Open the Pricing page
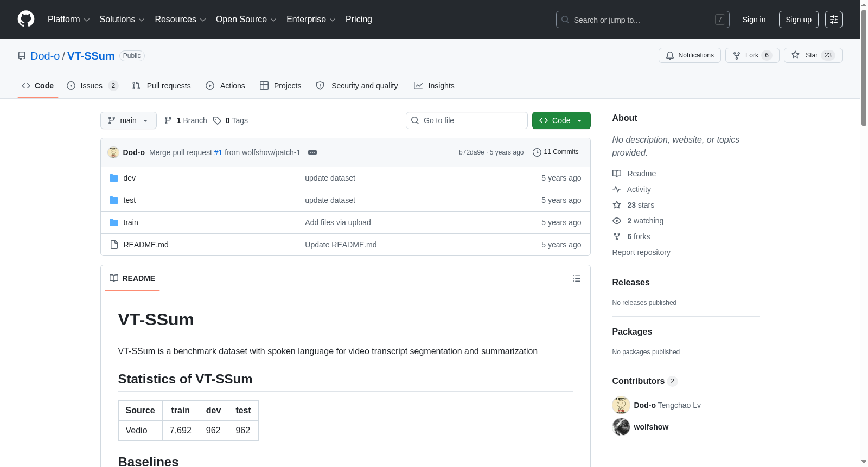 click(359, 20)
